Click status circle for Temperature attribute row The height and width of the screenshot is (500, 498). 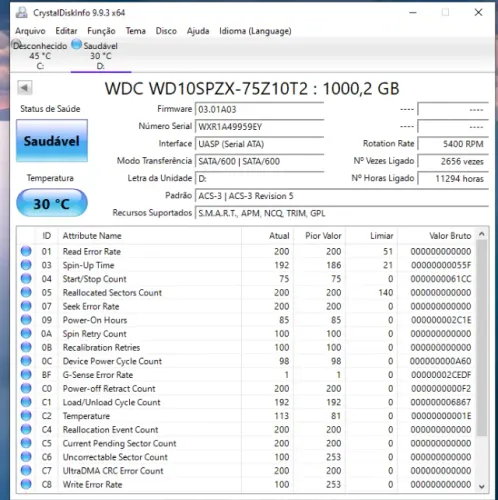pos(26,416)
